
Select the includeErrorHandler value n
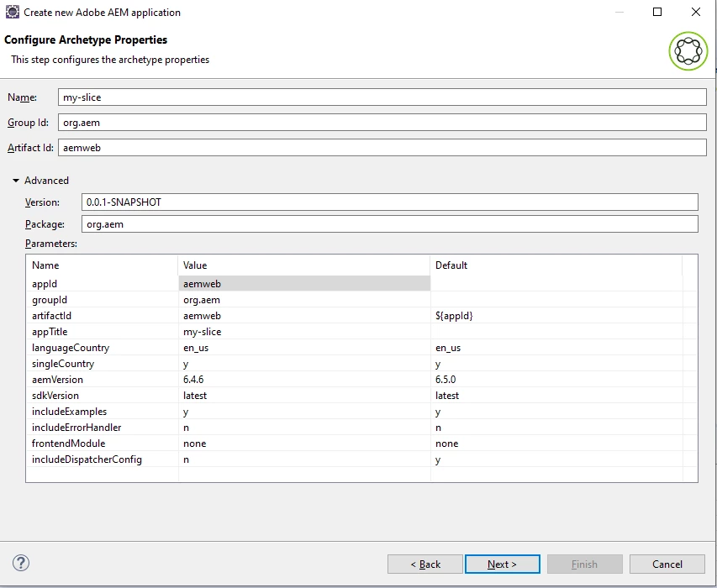tap(186, 428)
